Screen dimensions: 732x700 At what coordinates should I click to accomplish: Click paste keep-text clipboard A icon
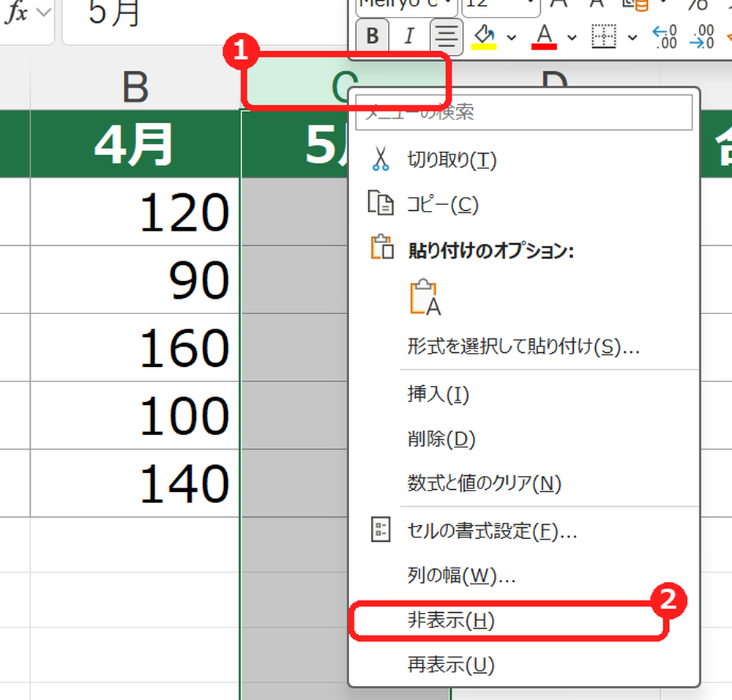click(425, 297)
